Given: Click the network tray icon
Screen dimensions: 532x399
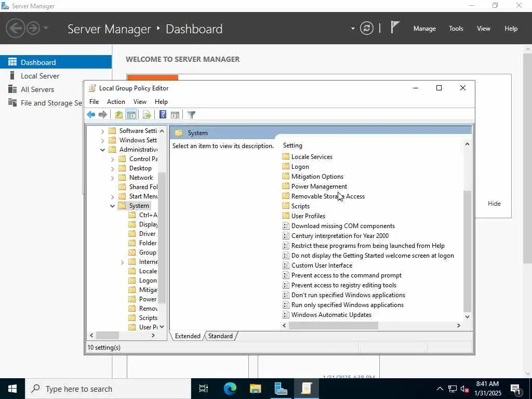Looking at the screenshot, I should click(453, 389).
